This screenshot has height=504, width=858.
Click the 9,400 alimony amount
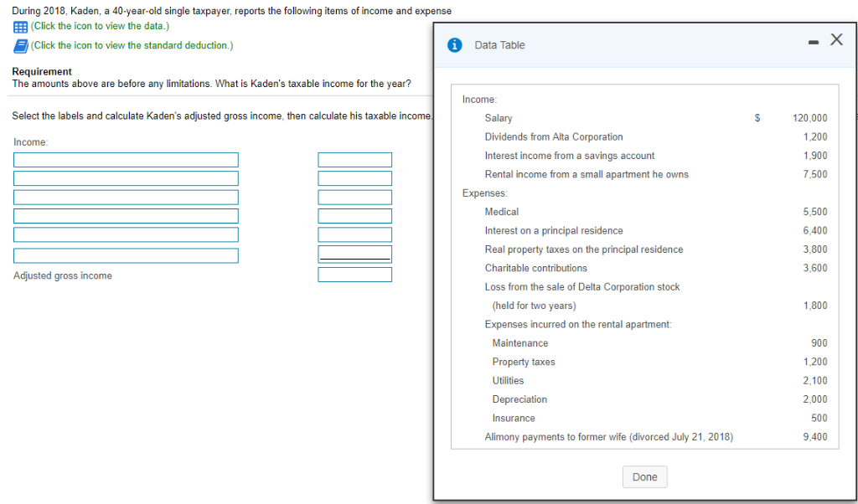click(815, 437)
